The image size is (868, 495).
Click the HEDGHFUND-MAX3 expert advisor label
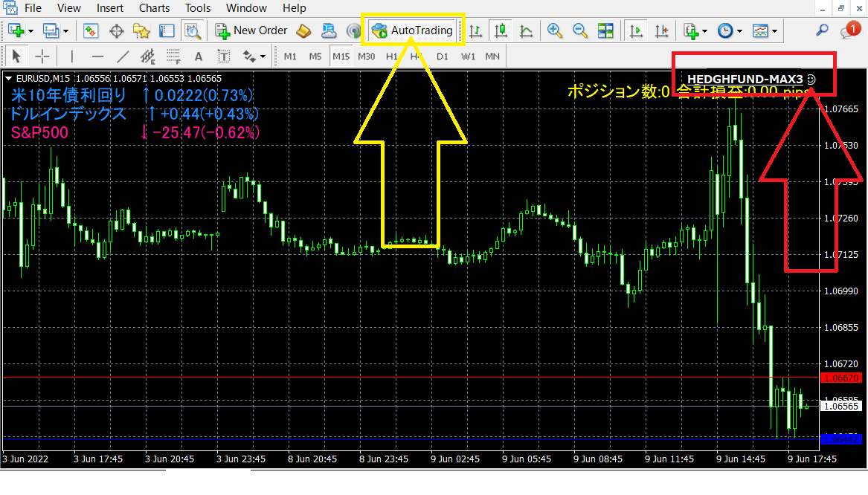pyautogui.click(x=745, y=79)
